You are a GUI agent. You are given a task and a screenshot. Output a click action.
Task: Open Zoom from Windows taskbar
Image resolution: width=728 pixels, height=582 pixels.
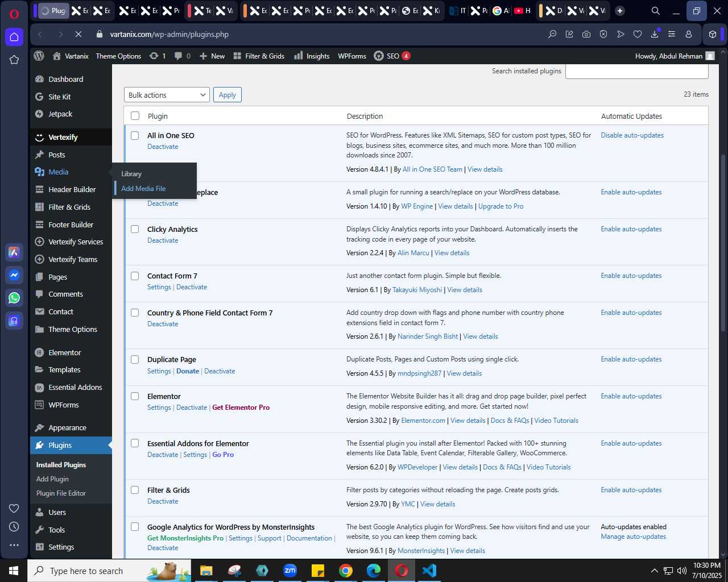click(290, 571)
